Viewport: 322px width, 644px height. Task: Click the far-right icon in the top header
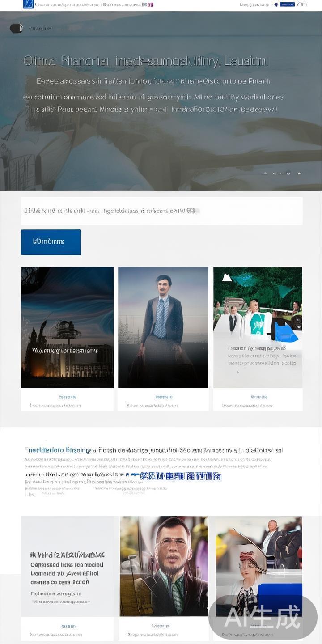[x=302, y=4]
